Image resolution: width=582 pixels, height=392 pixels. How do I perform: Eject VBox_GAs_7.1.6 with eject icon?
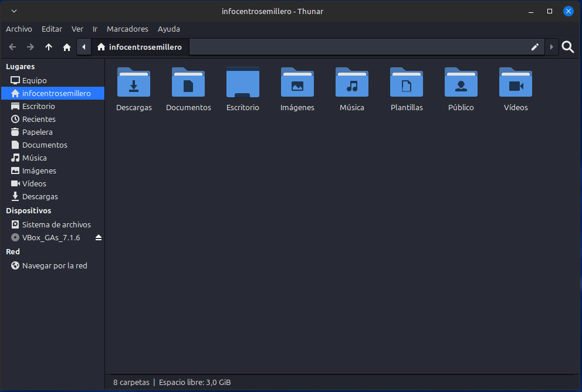(99, 238)
